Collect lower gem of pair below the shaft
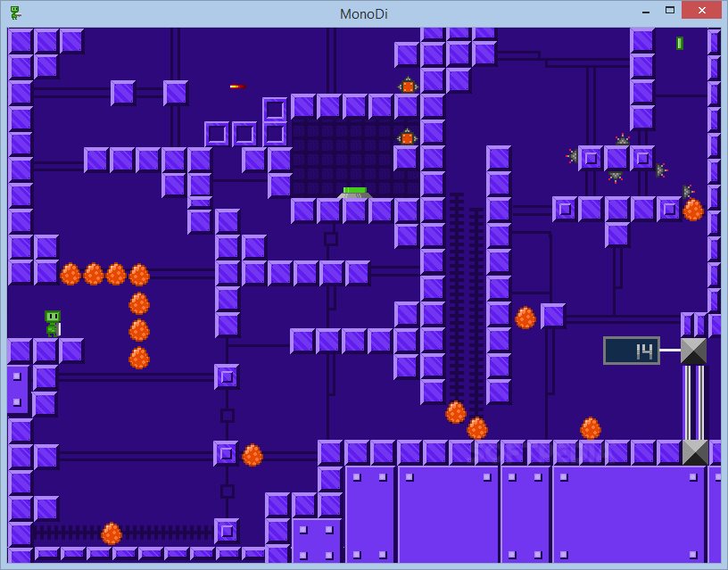Image resolution: width=728 pixels, height=570 pixels. pyautogui.click(x=477, y=428)
